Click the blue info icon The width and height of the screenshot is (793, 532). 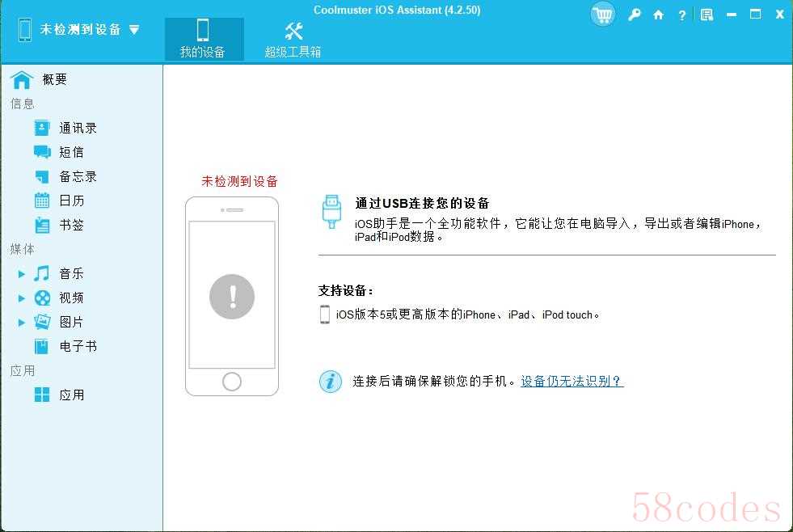click(331, 382)
